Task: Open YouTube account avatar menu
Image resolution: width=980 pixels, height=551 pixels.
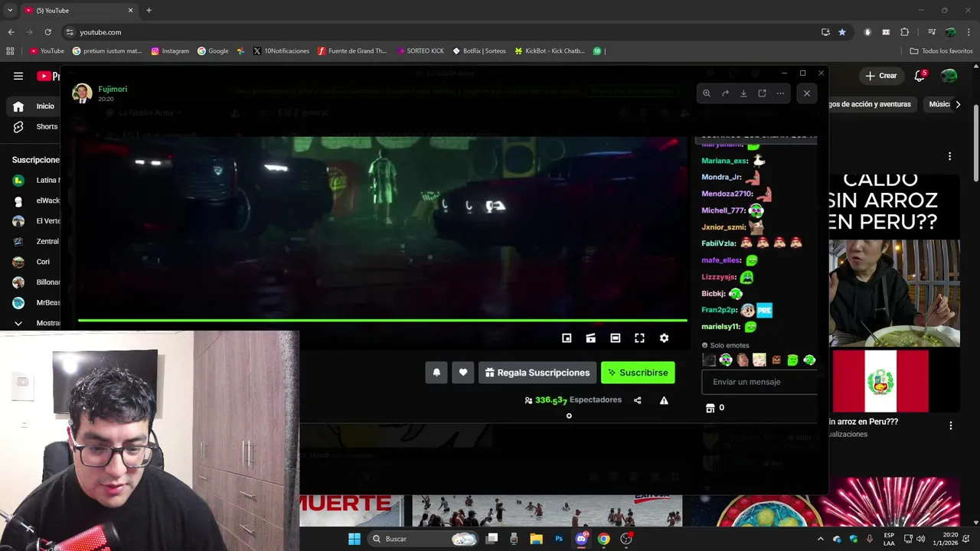Action: 949,76
